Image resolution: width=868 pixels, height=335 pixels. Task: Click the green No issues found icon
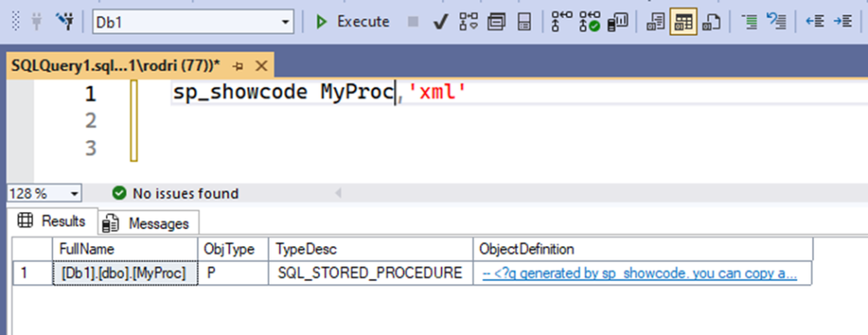119,193
